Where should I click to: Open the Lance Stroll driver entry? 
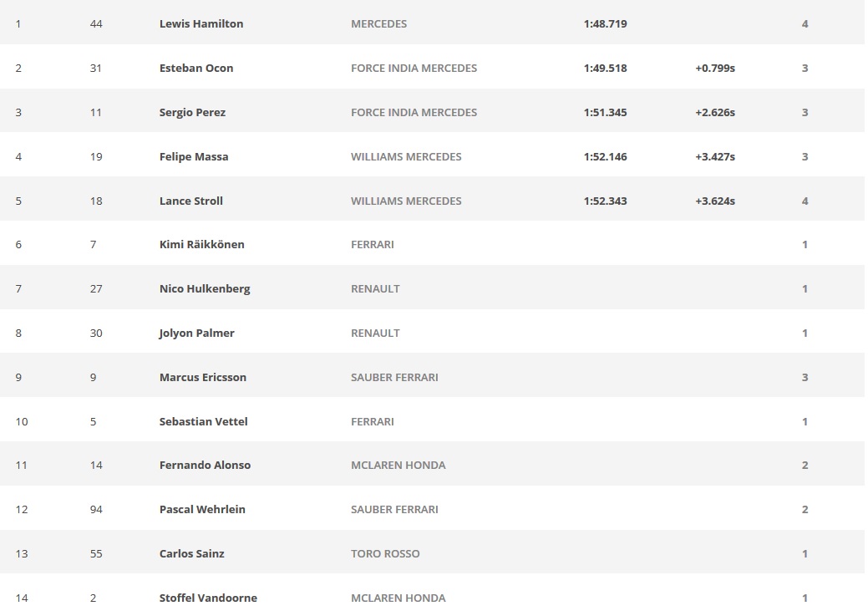(x=191, y=201)
